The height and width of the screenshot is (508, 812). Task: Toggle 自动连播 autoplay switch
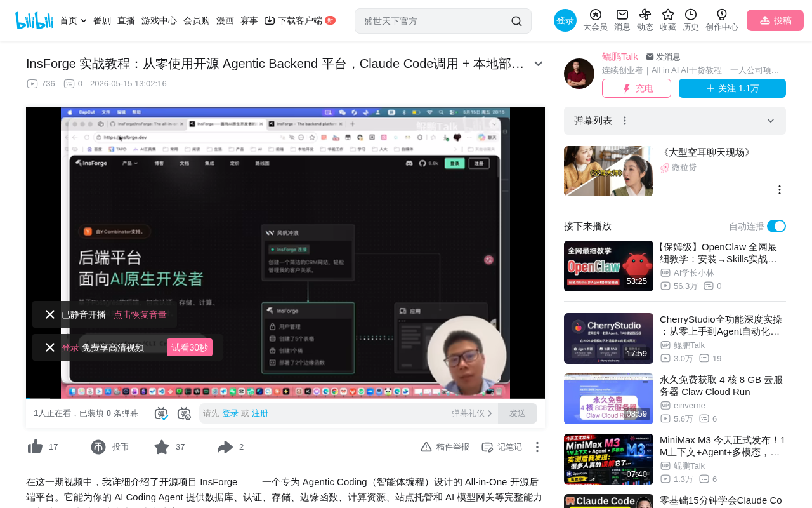pyautogui.click(x=776, y=226)
